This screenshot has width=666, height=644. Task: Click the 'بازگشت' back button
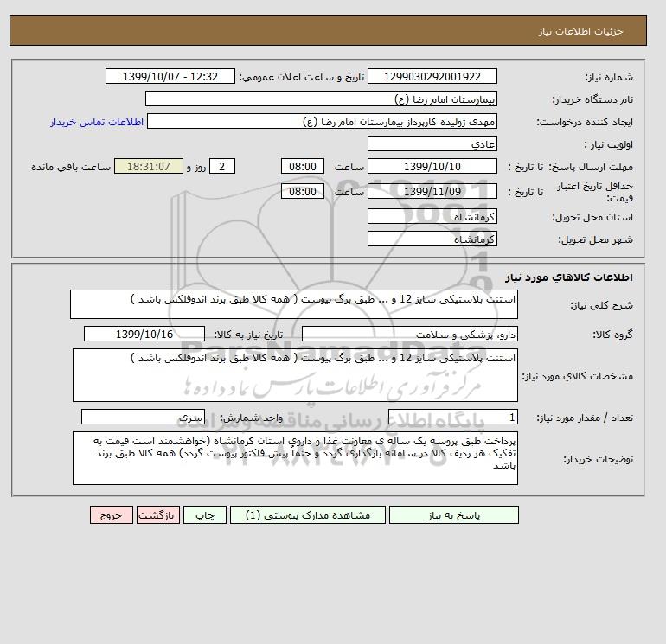(158, 515)
